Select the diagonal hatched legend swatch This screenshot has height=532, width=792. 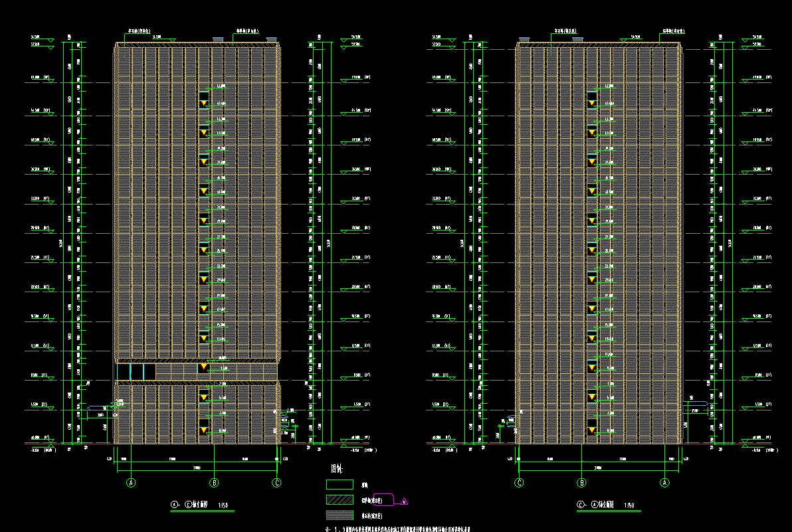pyautogui.click(x=339, y=500)
